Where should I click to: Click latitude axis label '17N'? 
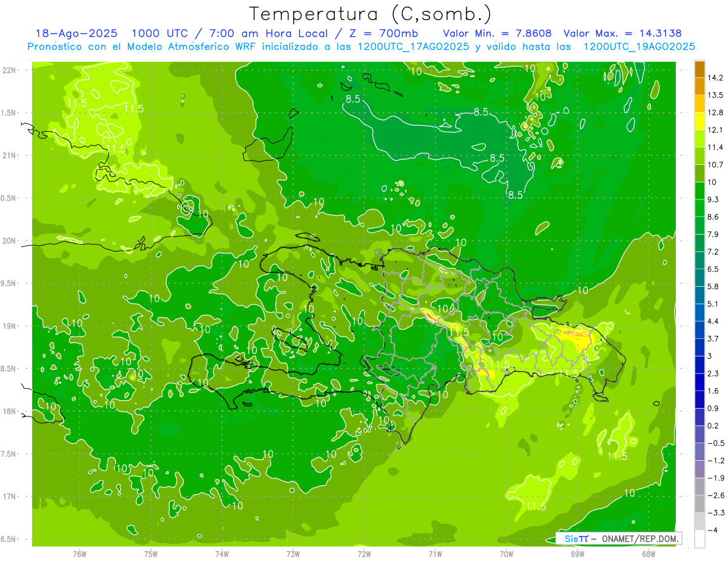[x=8, y=497]
